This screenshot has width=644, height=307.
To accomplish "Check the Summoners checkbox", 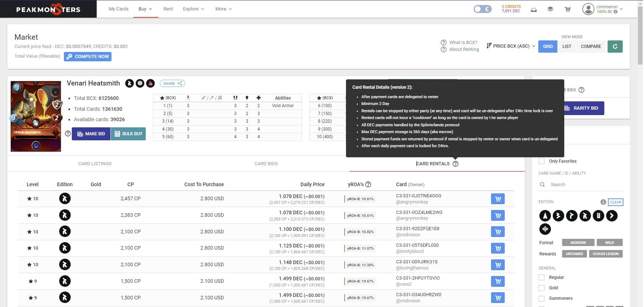I will tap(542, 298).
